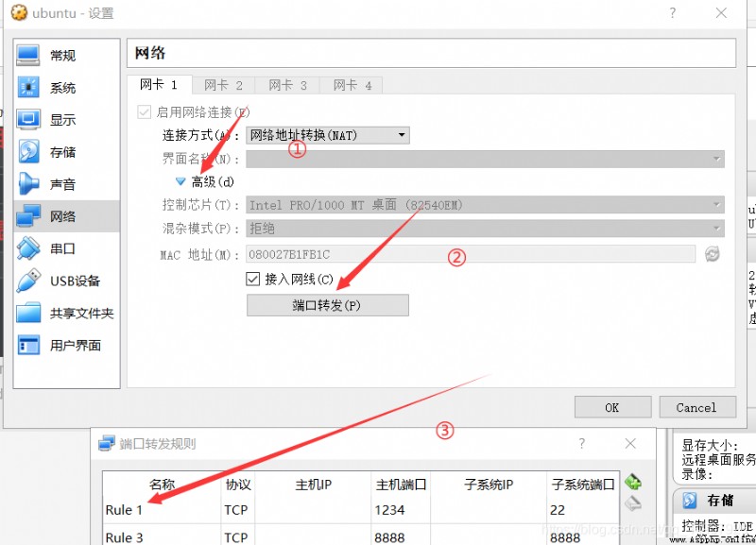Click the OK button
Screen dimensions: 756x545
[x=612, y=408]
